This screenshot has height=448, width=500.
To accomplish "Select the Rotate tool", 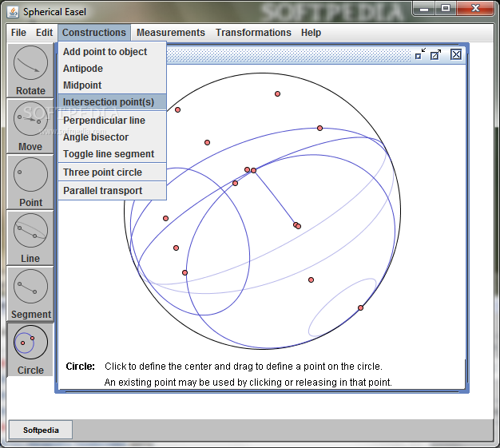I will point(30,70).
